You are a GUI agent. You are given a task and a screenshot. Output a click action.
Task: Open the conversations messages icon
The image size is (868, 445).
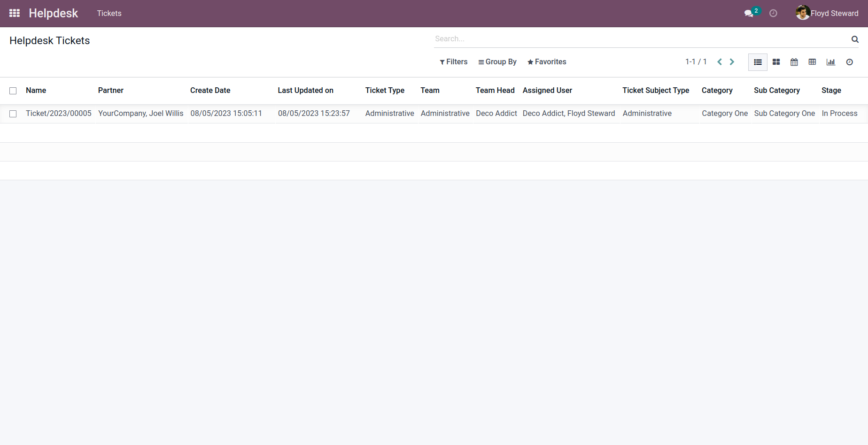(749, 14)
